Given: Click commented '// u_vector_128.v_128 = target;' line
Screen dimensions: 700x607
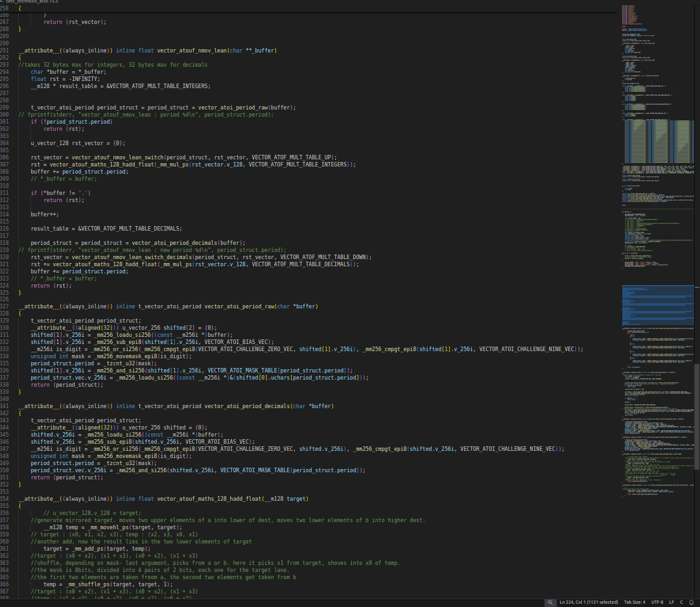Looking at the screenshot, I should click(92, 513).
